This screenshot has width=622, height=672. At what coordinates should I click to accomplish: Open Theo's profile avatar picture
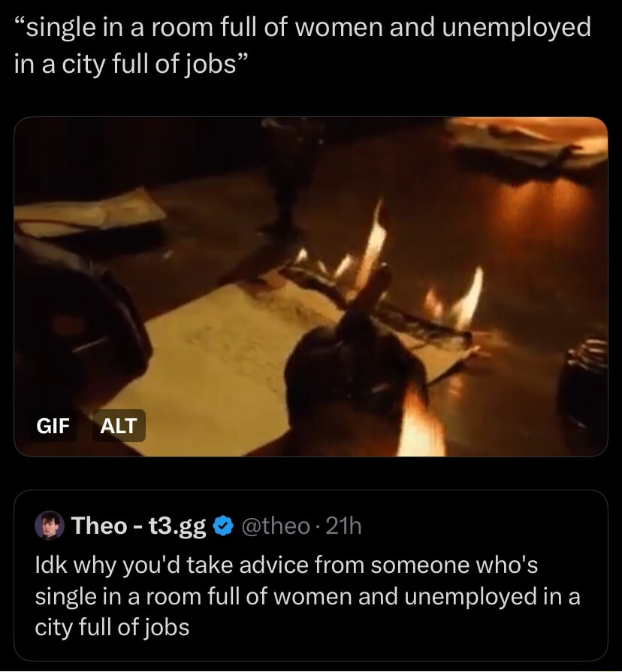pos(49,526)
